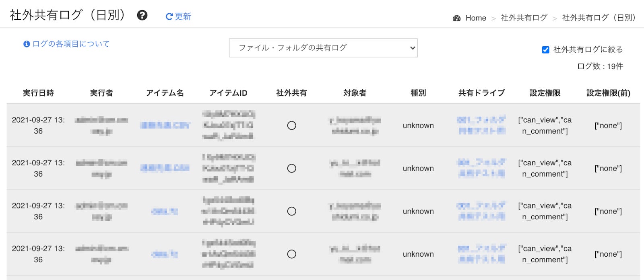Click the 実行日時 column header
This screenshot has width=644, height=280.
point(38,93)
